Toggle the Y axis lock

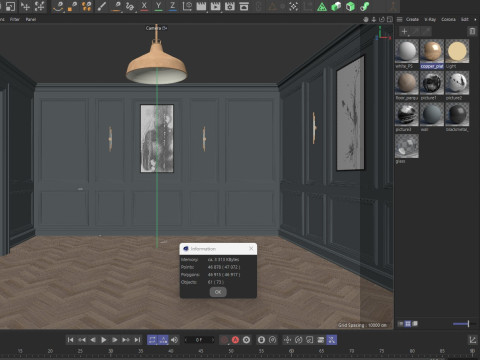click(158, 6)
